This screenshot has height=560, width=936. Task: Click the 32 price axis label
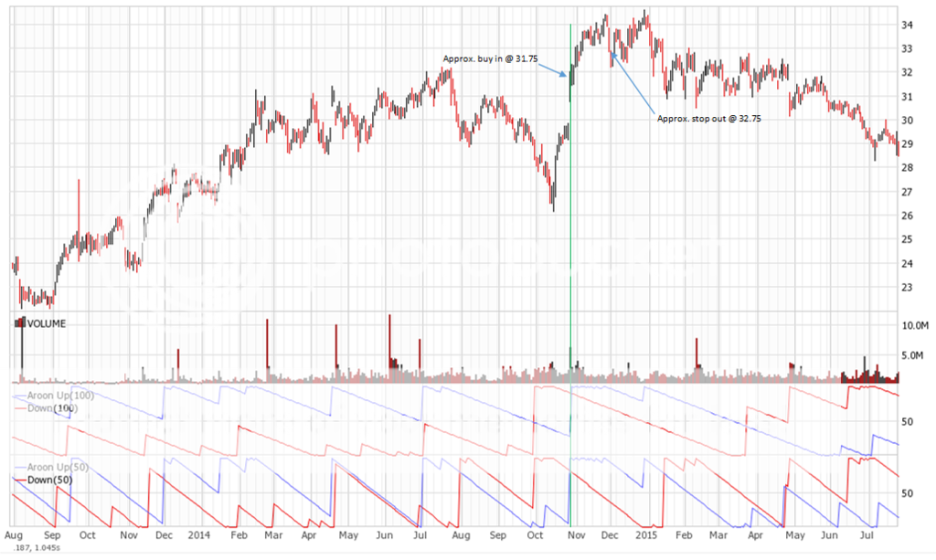click(908, 73)
